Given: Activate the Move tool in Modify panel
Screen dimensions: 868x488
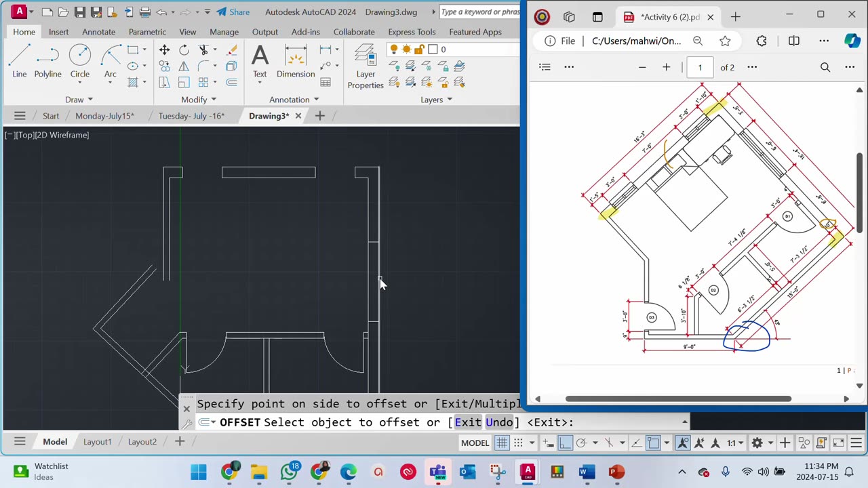Looking at the screenshot, I should pyautogui.click(x=165, y=49).
